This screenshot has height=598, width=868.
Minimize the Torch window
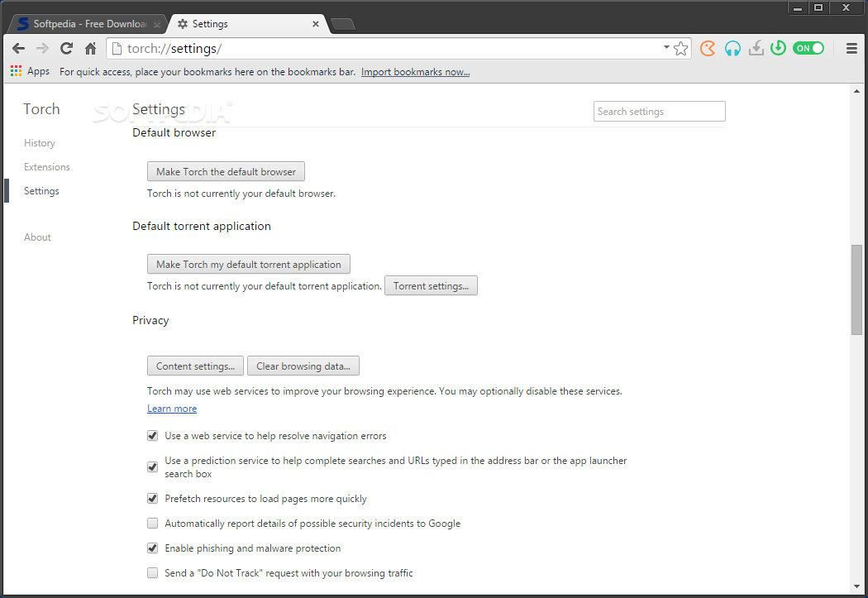click(798, 7)
